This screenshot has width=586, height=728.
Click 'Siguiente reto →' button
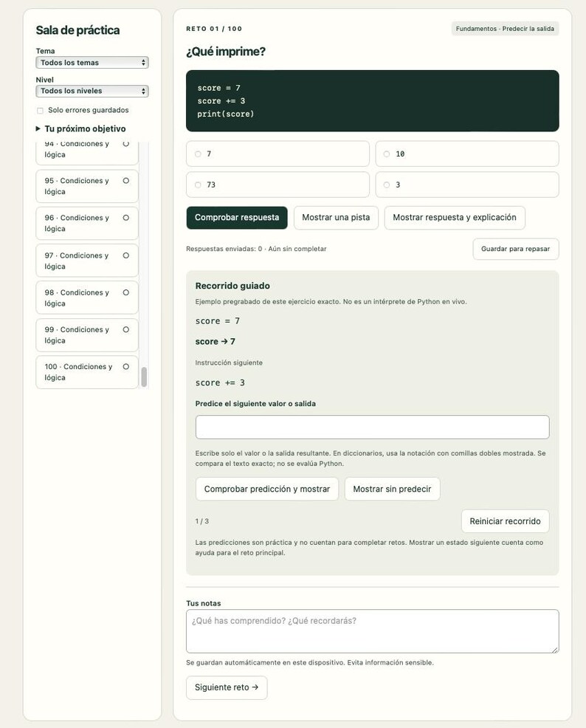coord(227,687)
